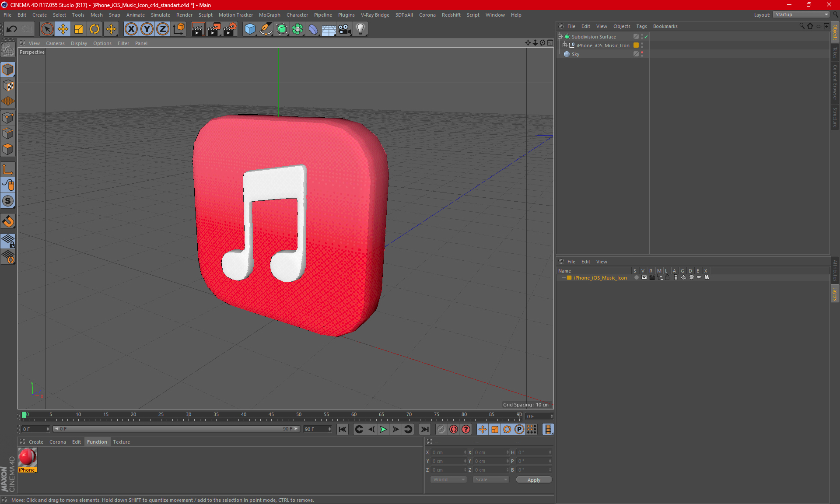Click frame 45 on timeline ruler
The height and width of the screenshot is (504, 840).
point(271,415)
